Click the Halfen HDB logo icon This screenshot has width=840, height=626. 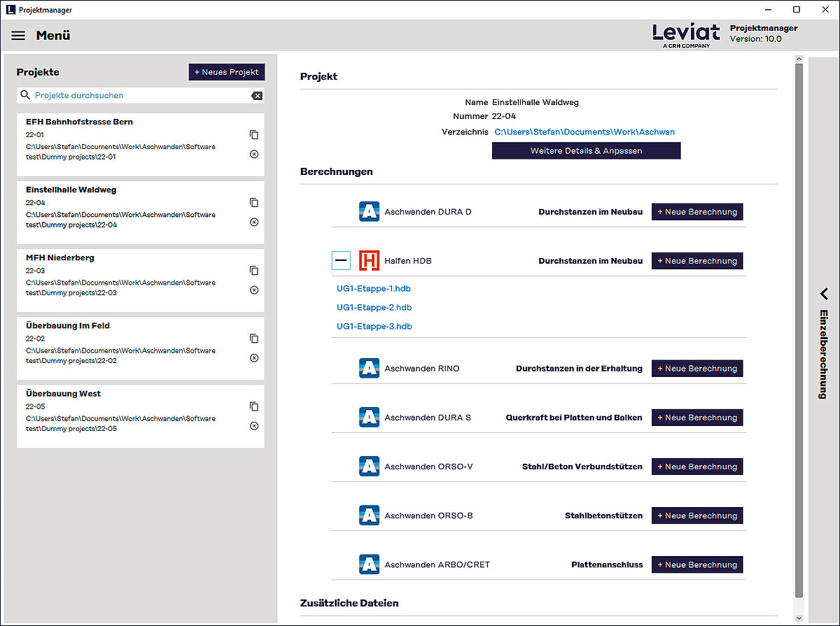(369, 261)
